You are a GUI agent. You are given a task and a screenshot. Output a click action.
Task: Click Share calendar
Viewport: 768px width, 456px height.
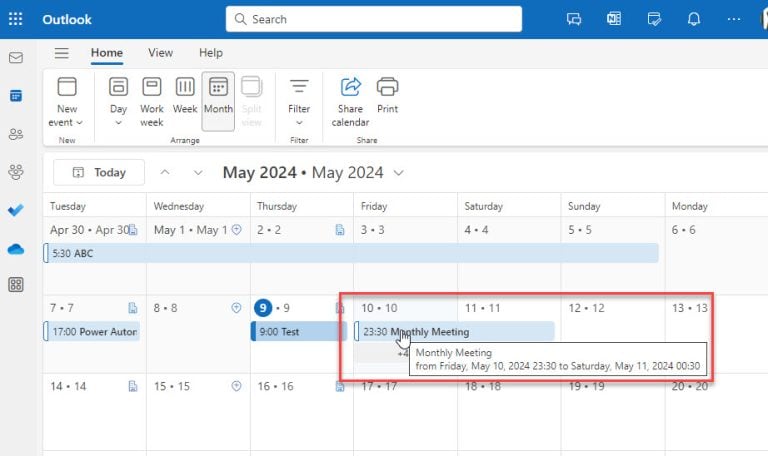[350, 102]
